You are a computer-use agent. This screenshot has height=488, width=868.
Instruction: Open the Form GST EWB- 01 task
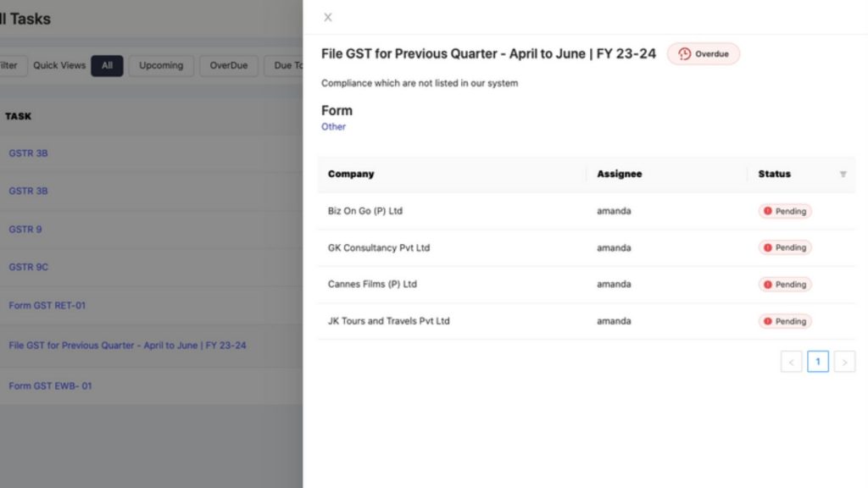pyautogui.click(x=50, y=385)
